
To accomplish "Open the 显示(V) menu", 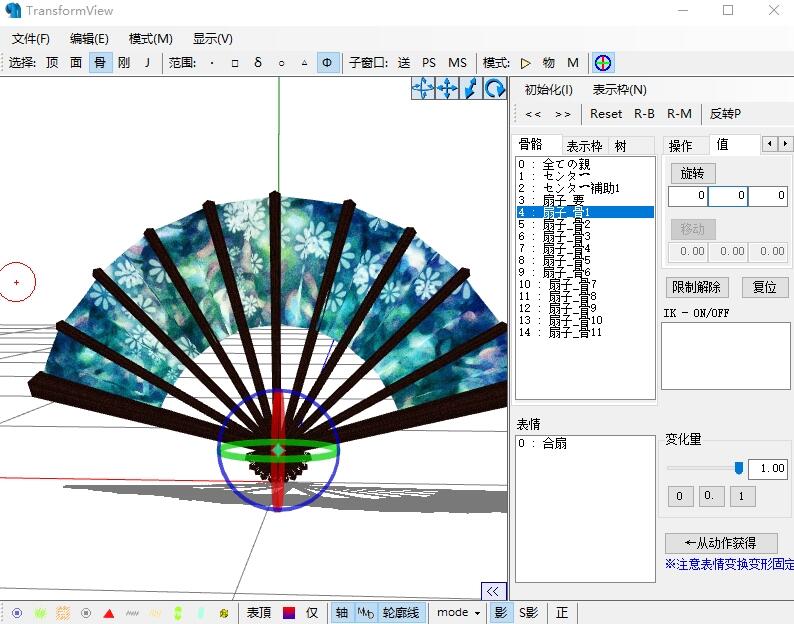I will (x=212, y=39).
